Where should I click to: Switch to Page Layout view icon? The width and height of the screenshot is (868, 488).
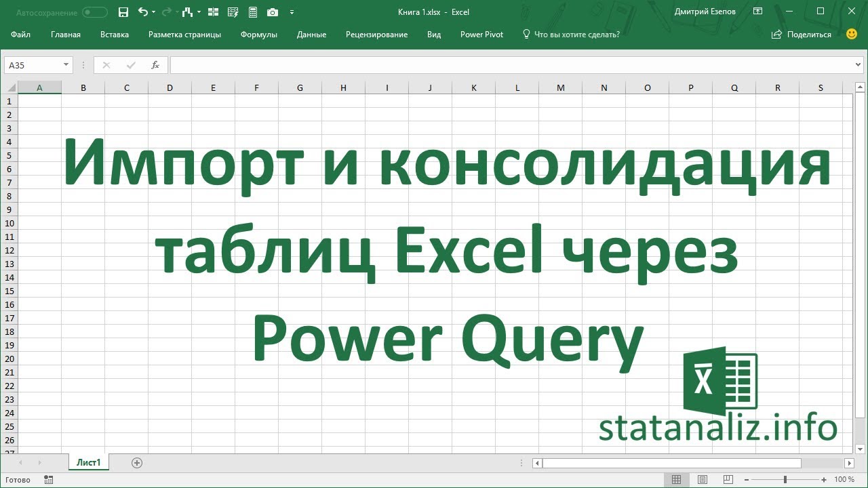pyautogui.click(x=701, y=479)
